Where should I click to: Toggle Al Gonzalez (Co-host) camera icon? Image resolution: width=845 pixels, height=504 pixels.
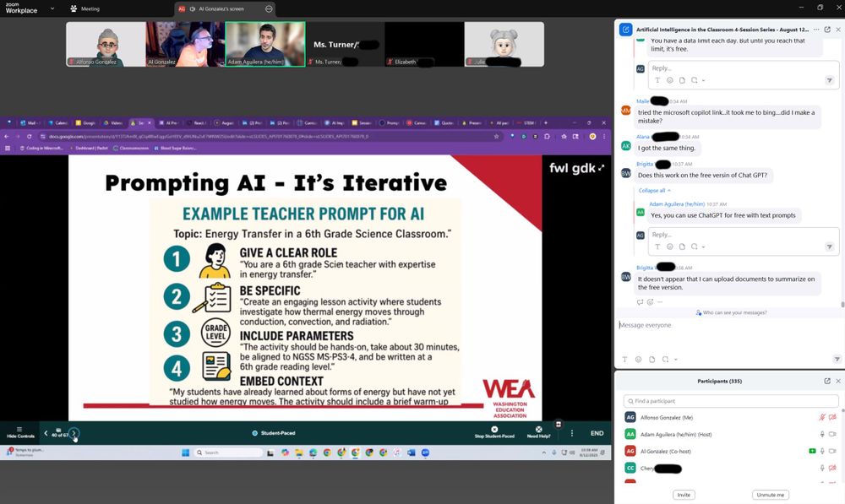(832, 451)
